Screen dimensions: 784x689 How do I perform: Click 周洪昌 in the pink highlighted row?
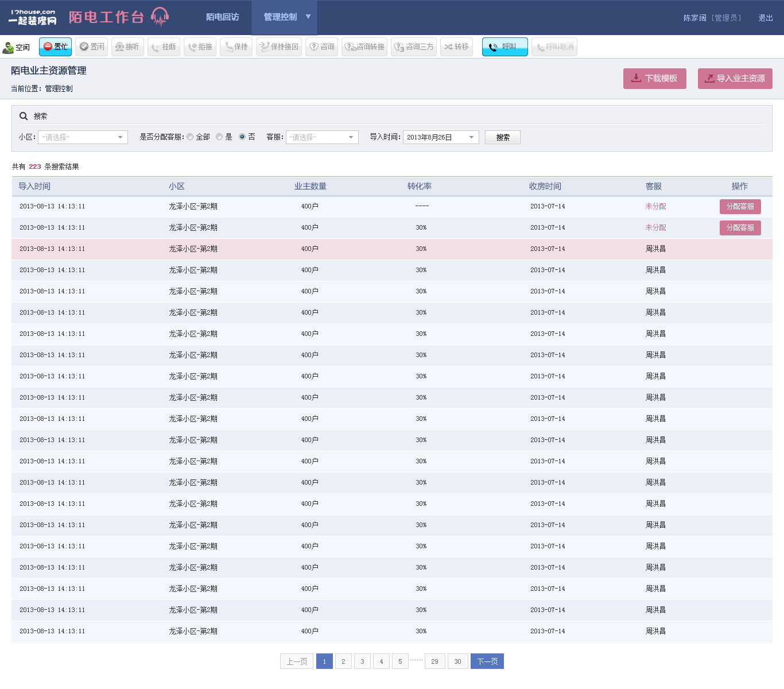click(655, 249)
